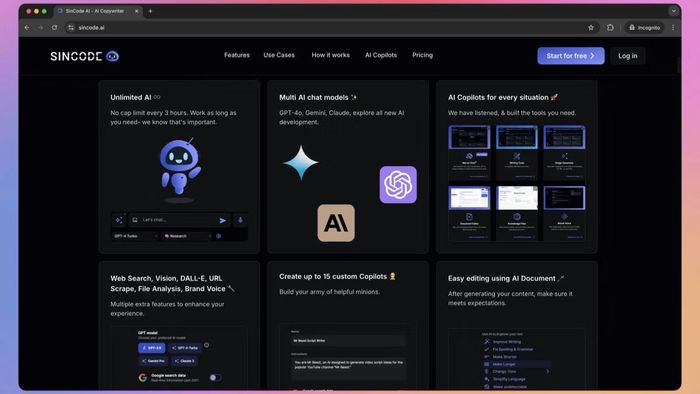Expand the Change Tone submenu chevron
The width and height of the screenshot is (700, 394).
[x=548, y=371]
